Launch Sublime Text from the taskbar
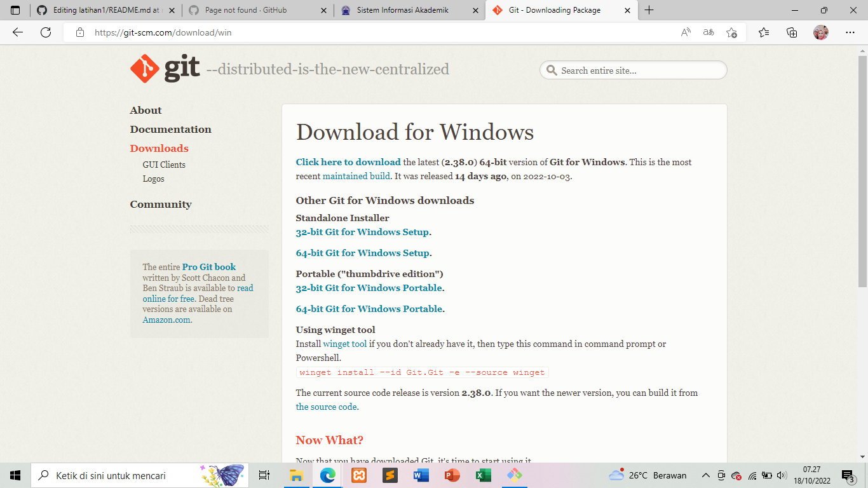Viewport: 868px width, 488px height. coord(390,475)
